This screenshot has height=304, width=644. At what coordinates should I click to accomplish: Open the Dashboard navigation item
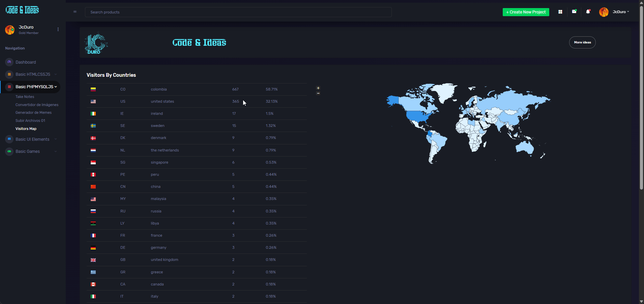pos(26,62)
